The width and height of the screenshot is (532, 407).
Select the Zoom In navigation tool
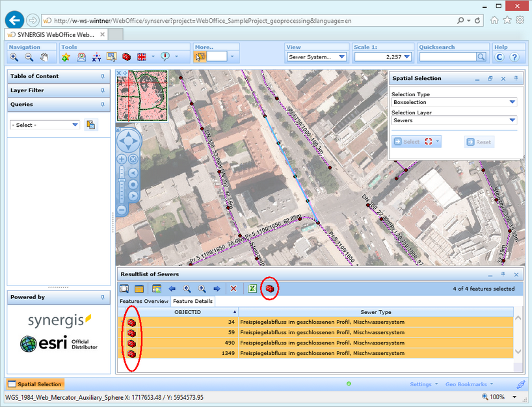[14, 57]
